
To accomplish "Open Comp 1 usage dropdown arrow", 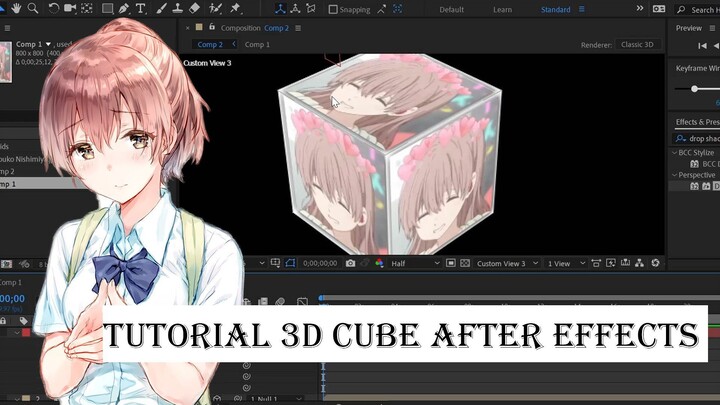I will (x=48, y=44).
